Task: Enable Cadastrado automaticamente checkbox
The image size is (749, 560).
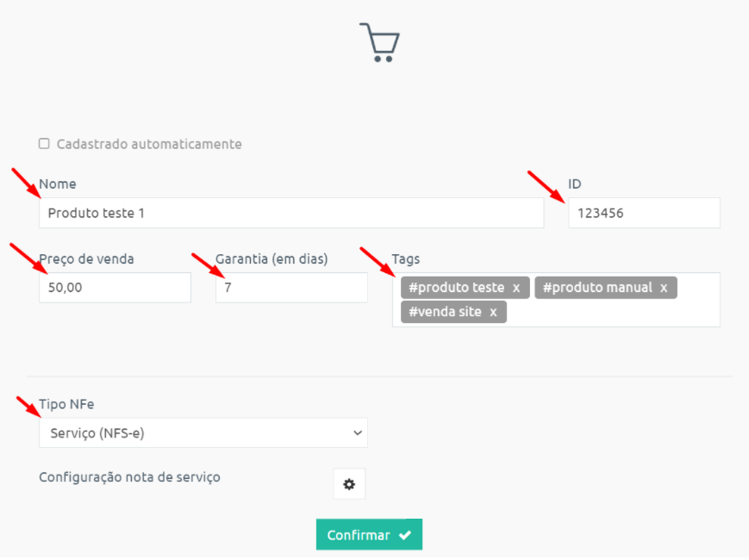Action: [x=44, y=144]
